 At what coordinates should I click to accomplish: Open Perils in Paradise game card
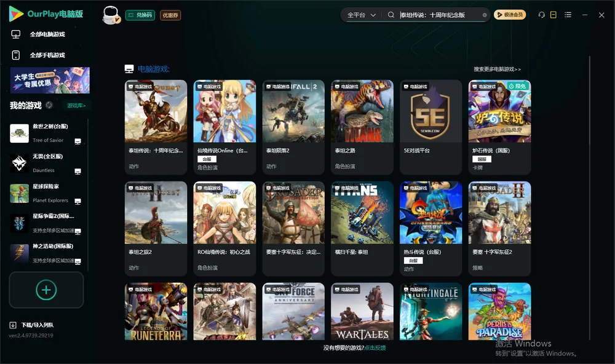[499, 312]
